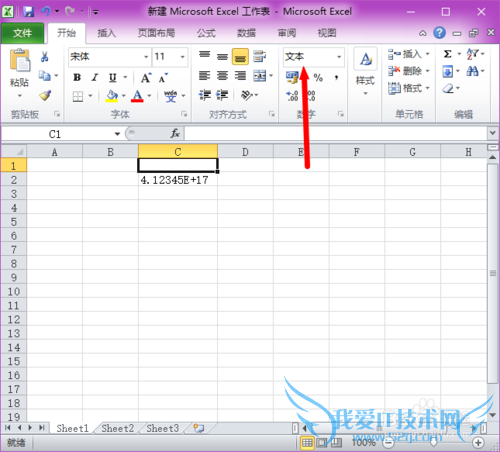This screenshot has height=452, width=500.
Task: Click the insert new worksheet button
Action: tap(199, 428)
